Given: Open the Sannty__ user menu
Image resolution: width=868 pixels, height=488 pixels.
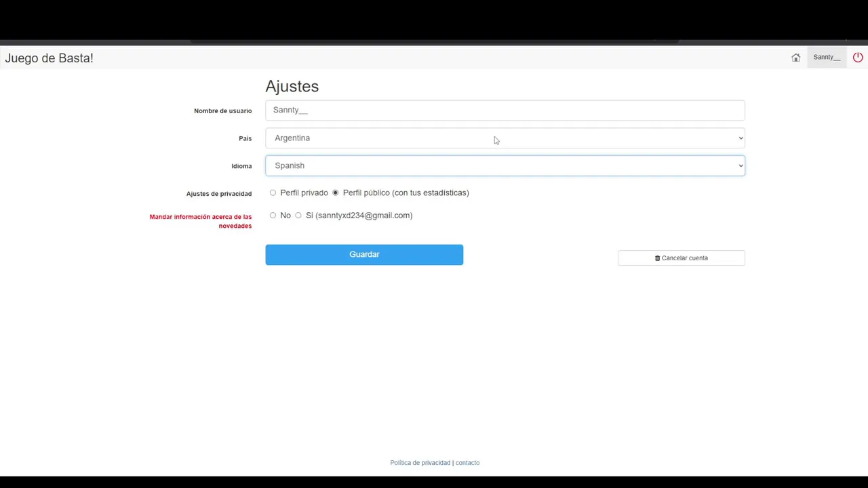Looking at the screenshot, I should pyautogui.click(x=827, y=58).
